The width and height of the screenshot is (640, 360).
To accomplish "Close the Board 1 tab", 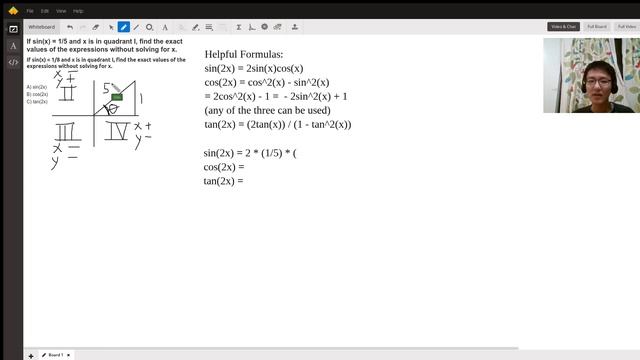I will pos(69,355).
